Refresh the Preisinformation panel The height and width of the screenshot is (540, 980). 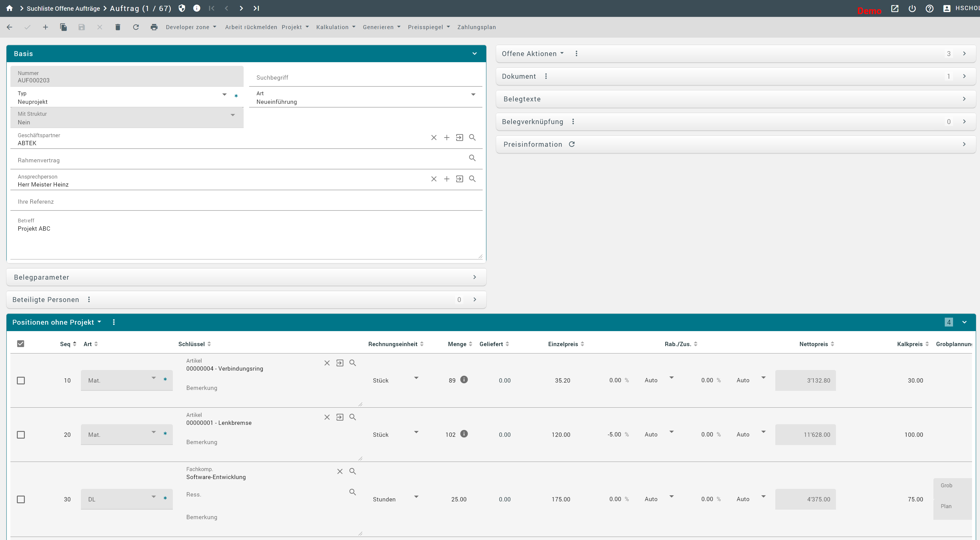[572, 144]
